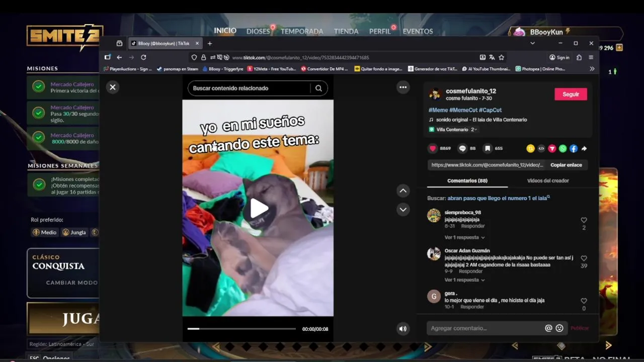Click the translate page icon
This screenshot has height=362, width=644.
tap(492, 57)
